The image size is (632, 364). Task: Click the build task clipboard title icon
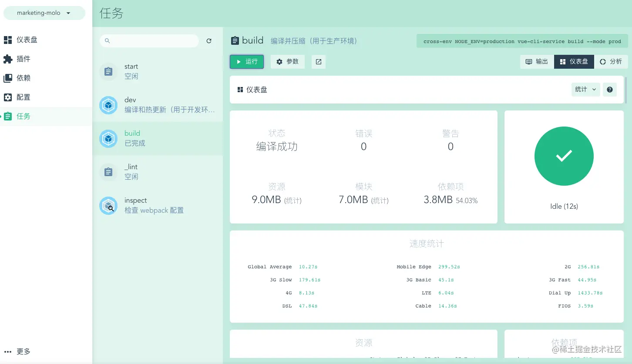click(x=235, y=41)
